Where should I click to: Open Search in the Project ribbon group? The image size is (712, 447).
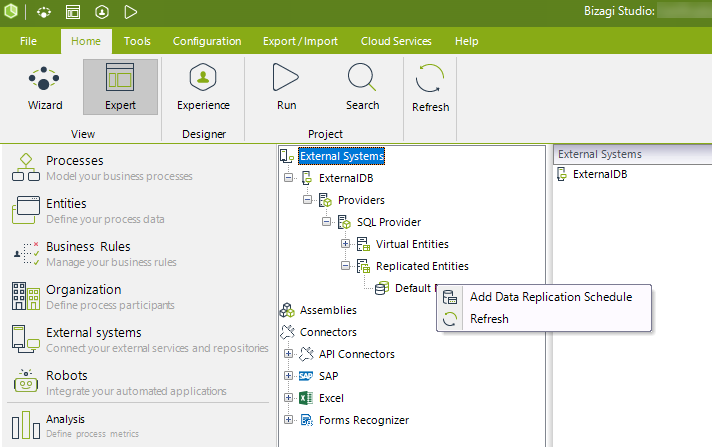point(362,87)
